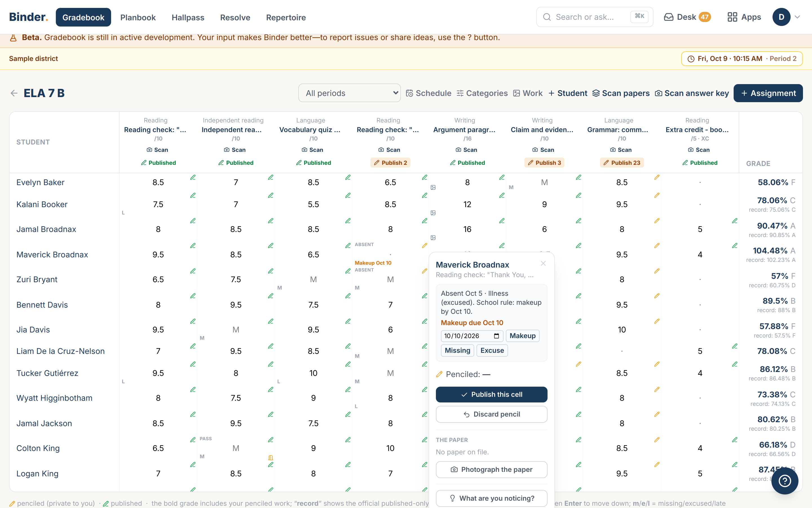Viewport: 812px width, 508px height.
Task: Mark the cell as Missing
Action: click(457, 351)
